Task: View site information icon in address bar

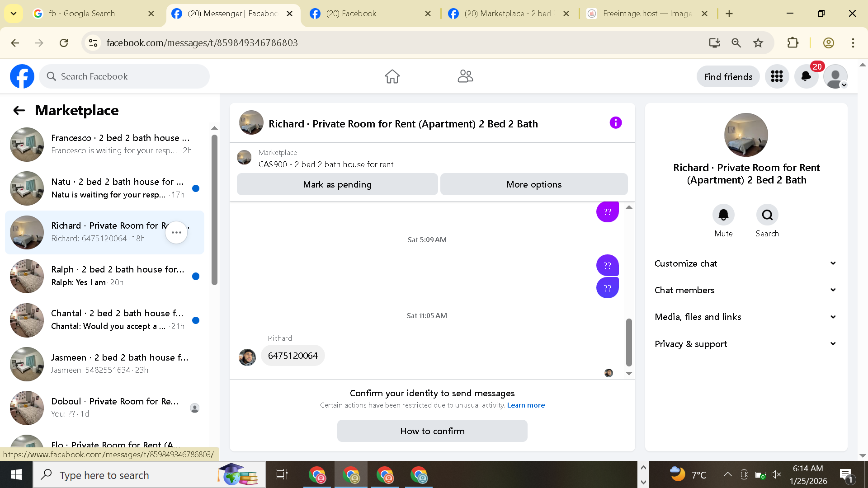Action: coord(93,43)
